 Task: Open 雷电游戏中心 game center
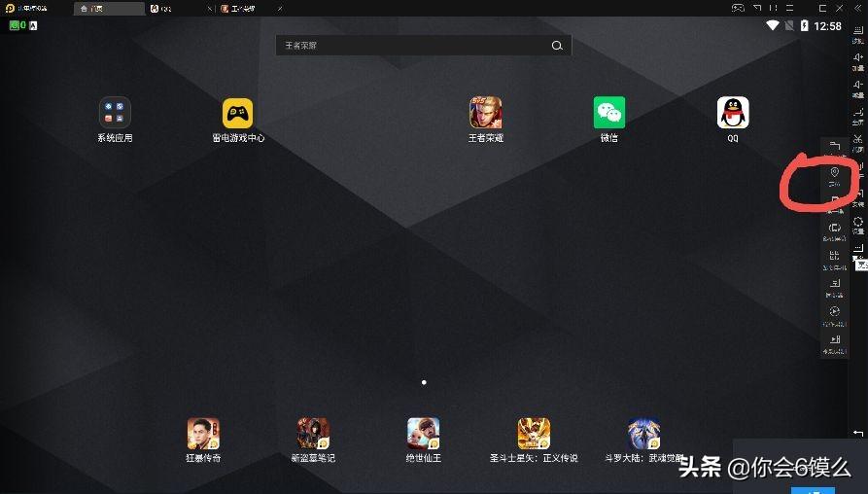pos(238,114)
